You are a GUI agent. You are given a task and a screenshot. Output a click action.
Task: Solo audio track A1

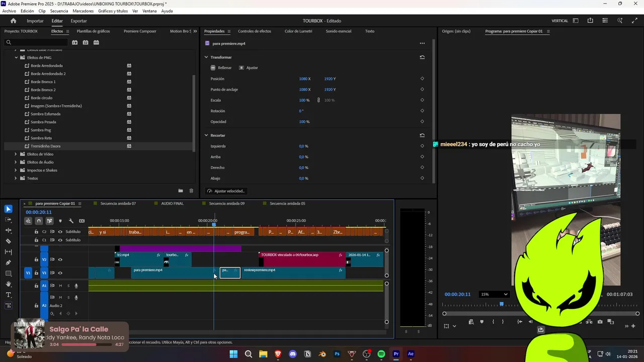[68, 286]
